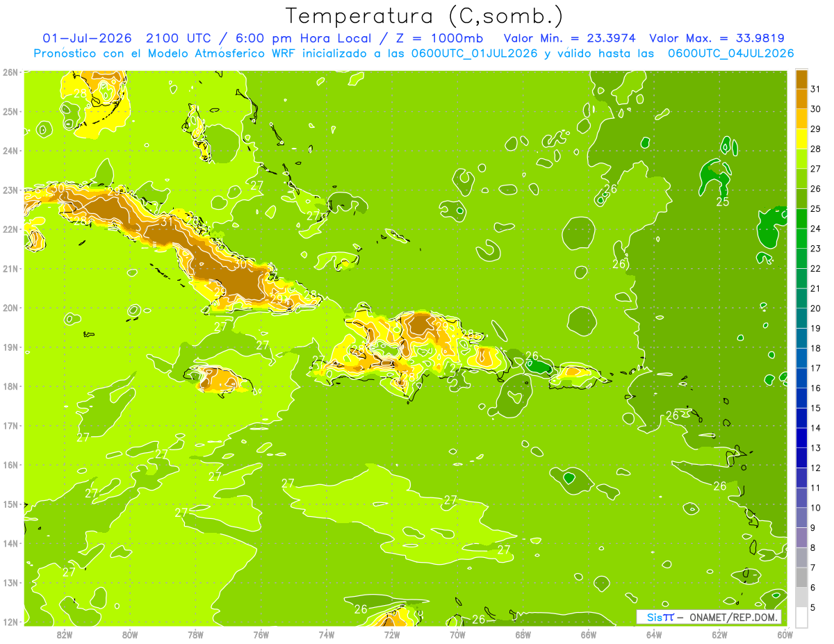Click the 21N latitude axis label
This screenshot has height=644, width=834.
click(10, 268)
